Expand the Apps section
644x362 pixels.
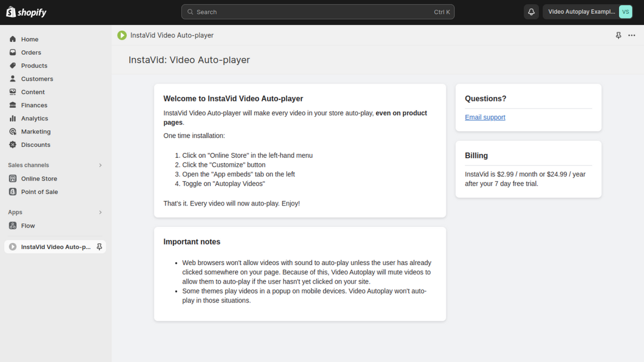pyautogui.click(x=100, y=212)
